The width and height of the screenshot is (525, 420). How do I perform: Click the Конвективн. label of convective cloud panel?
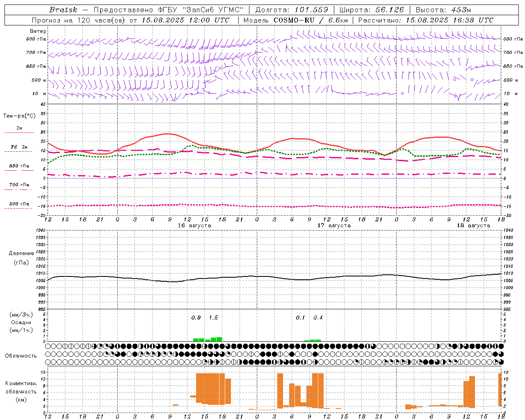21,383
